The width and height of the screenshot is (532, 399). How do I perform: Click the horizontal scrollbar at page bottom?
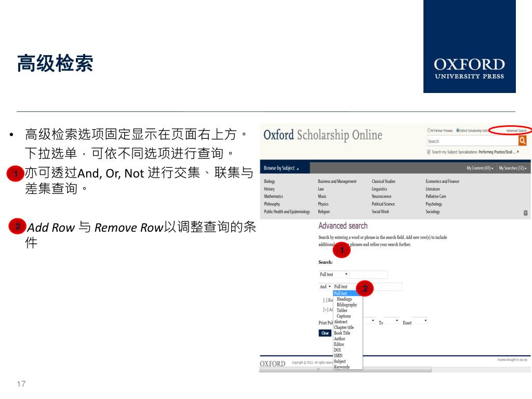tap(345, 370)
